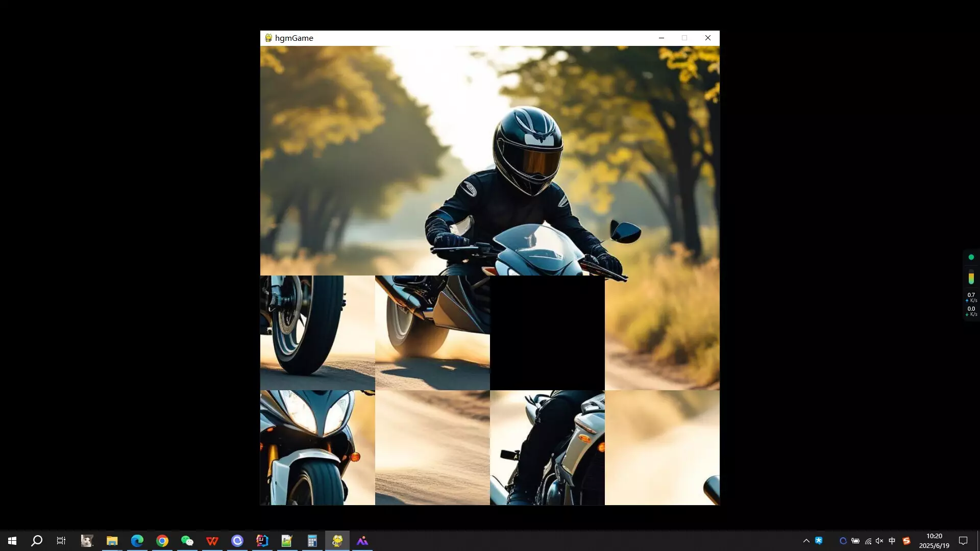Unmute the system volume
This screenshot has height=551, width=980.
[879, 541]
